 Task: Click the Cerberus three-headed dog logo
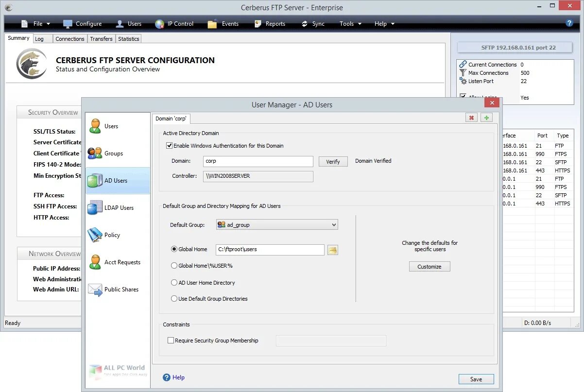click(32, 64)
